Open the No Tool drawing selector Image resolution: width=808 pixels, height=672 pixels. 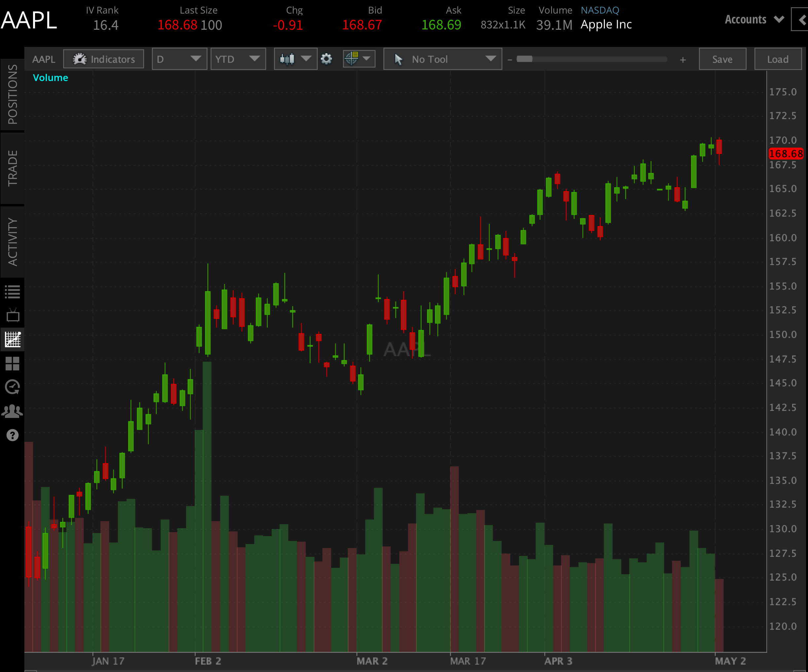click(442, 59)
